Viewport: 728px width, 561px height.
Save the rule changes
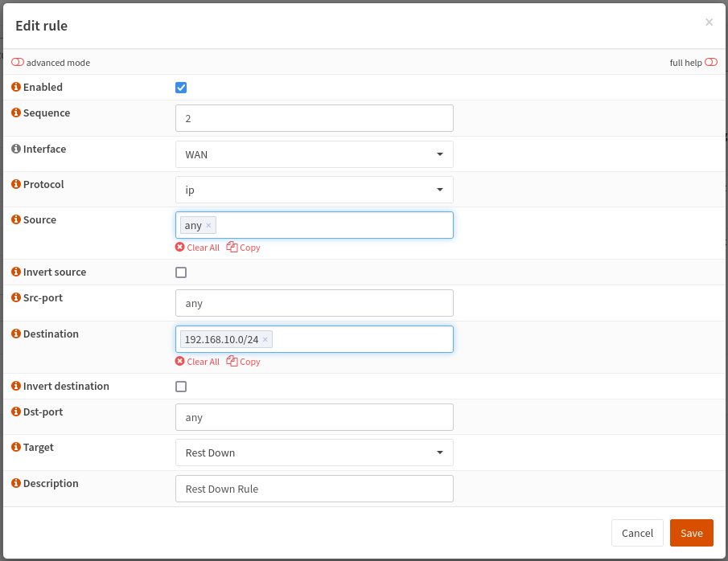691,533
